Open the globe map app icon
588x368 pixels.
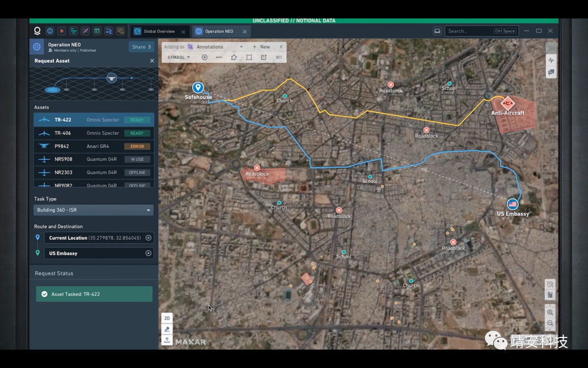(x=50, y=31)
